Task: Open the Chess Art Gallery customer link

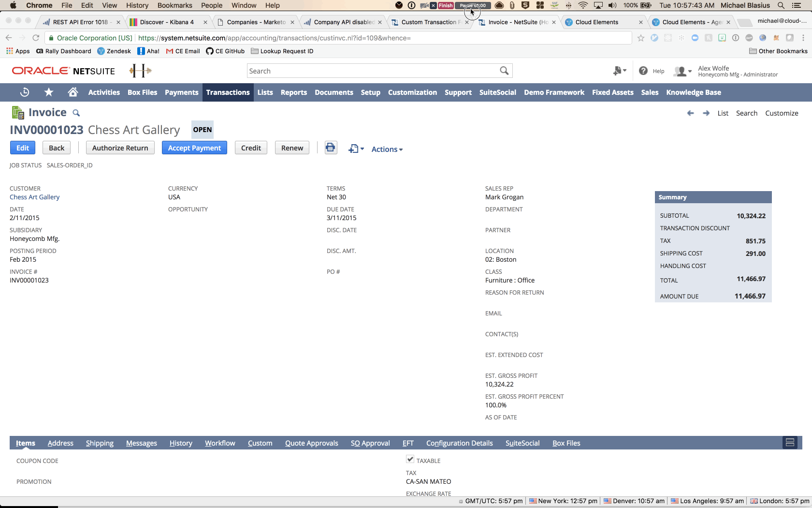Action: coord(35,197)
